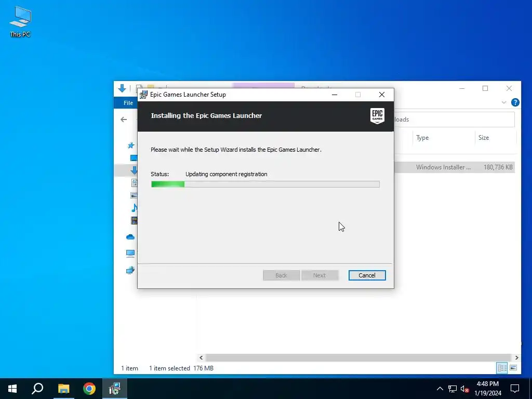
Task: Open Network icon in Explorer sidebar
Action: coord(130,270)
